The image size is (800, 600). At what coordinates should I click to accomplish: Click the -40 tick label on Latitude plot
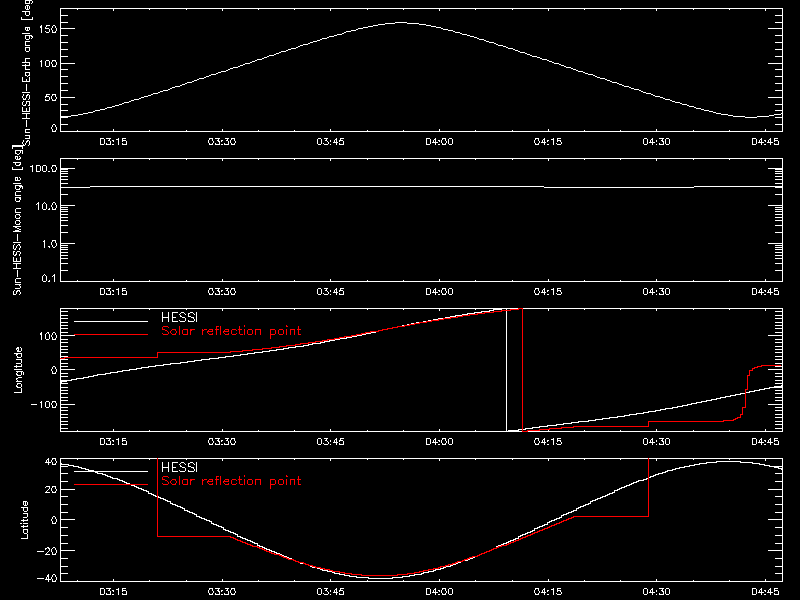click(x=47, y=578)
